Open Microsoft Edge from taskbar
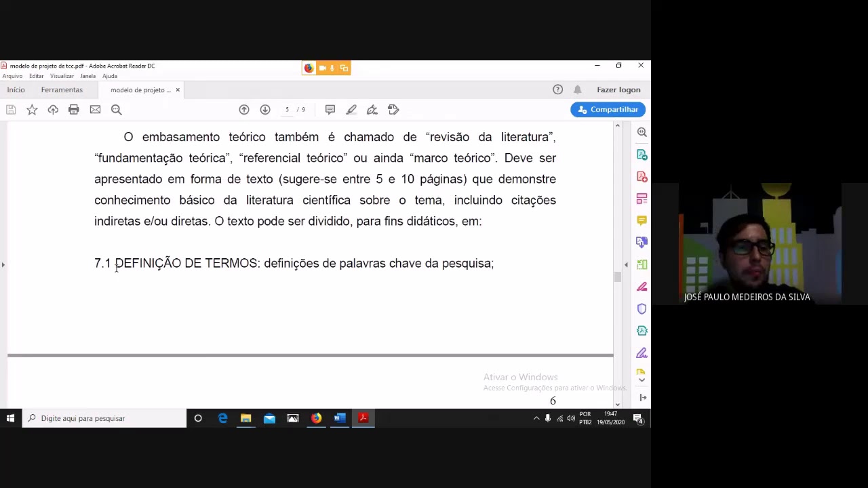This screenshot has width=868, height=488. 222,418
